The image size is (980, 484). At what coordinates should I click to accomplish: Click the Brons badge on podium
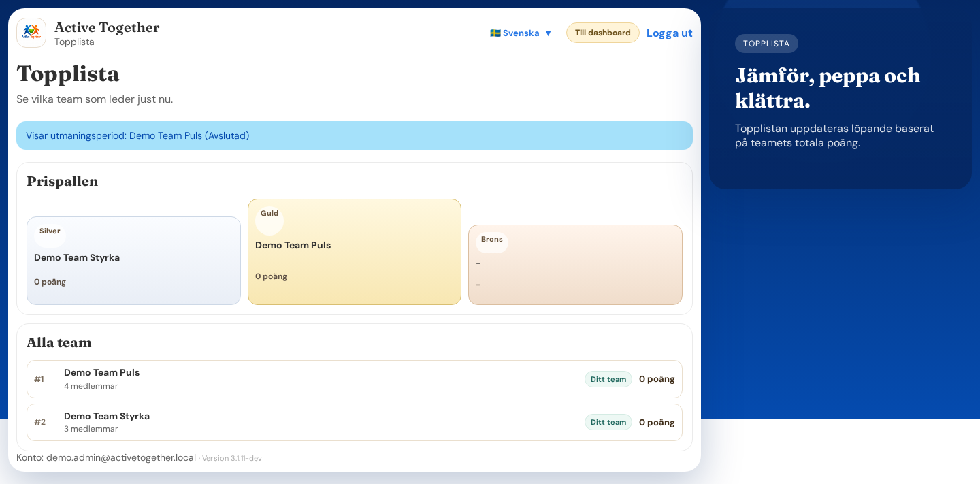(x=491, y=240)
